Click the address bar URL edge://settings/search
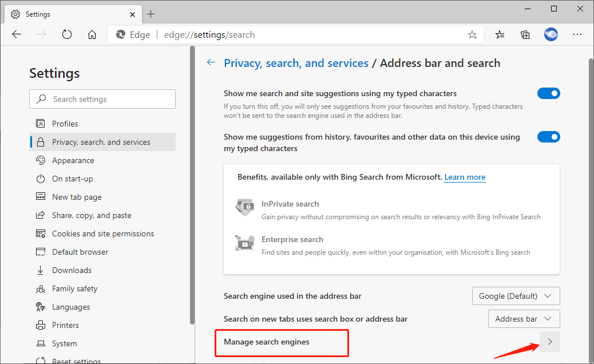The width and height of the screenshot is (594, 364). 209,35
